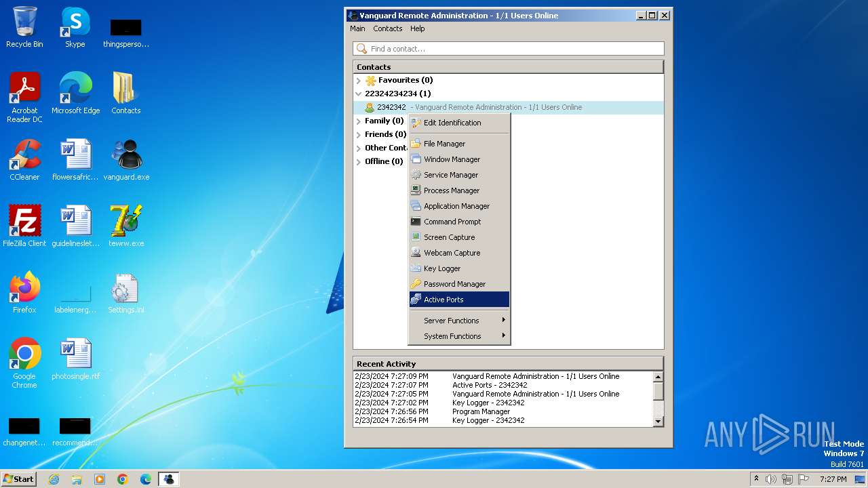Open Chrome from the taskbar
The image size is (868, 488).
123,479
